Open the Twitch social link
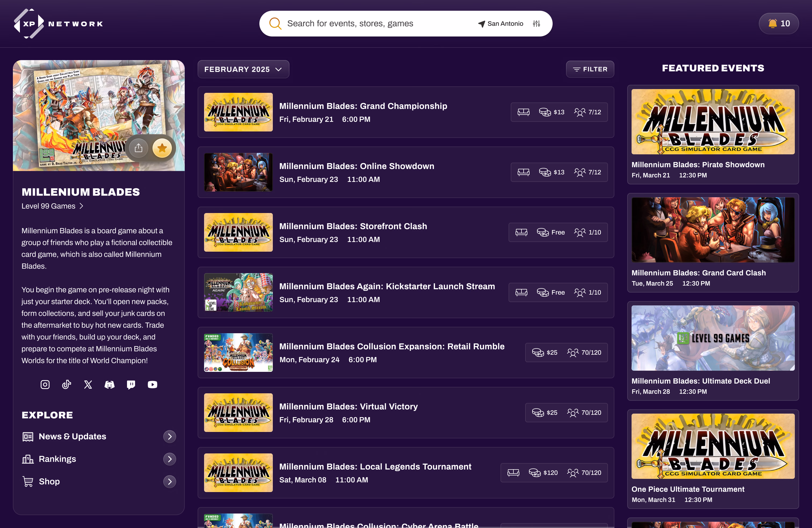812x528 pixels. [x=131, y=384]
